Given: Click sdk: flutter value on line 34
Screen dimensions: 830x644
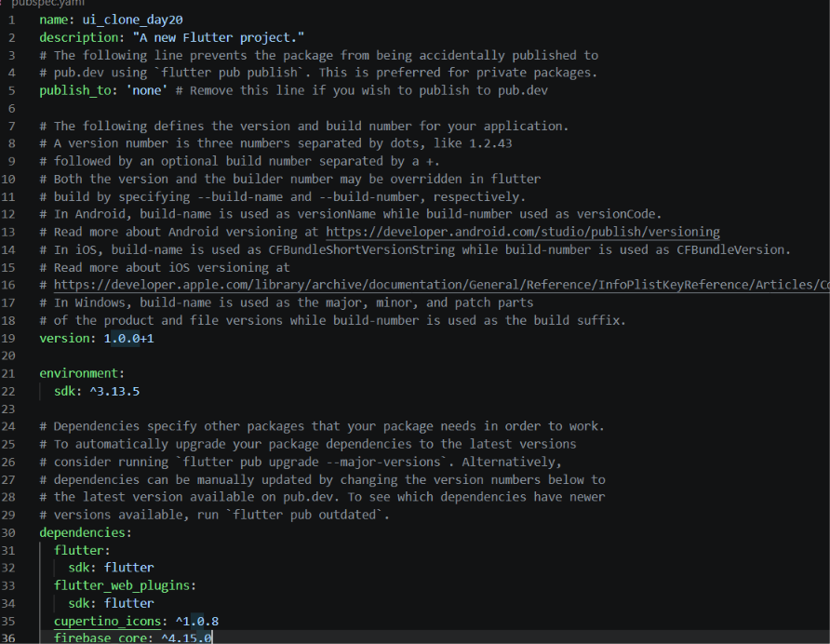Looking at the screenshot, I should click(x=128, y=603).
